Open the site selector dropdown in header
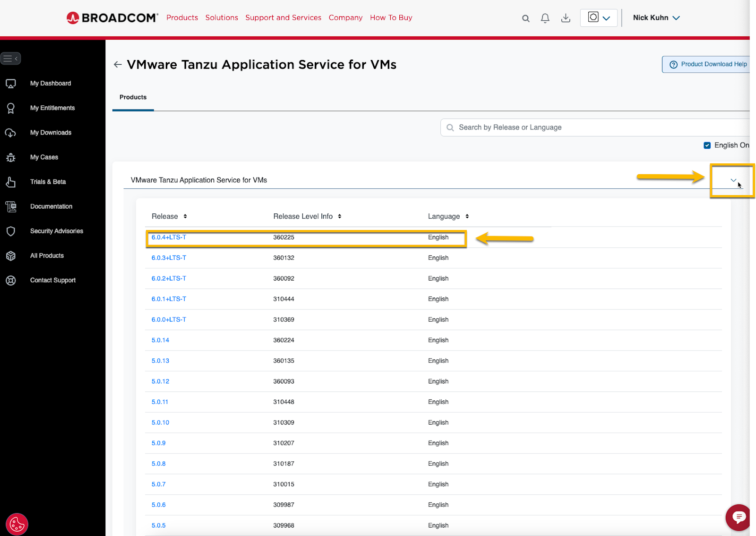The width and height of the screenshot is (756, 536). pyautogui.click(x=599, y=18)
